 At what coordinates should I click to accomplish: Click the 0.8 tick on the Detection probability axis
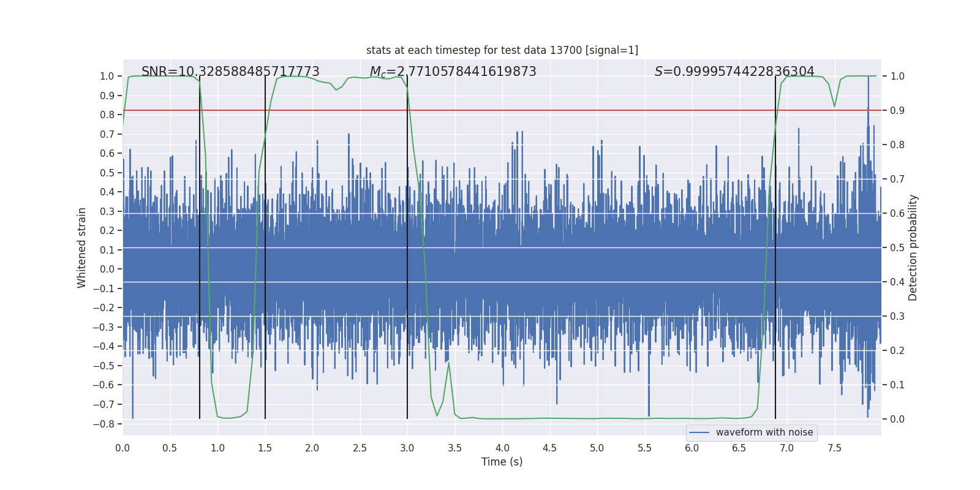pos(897,145)
